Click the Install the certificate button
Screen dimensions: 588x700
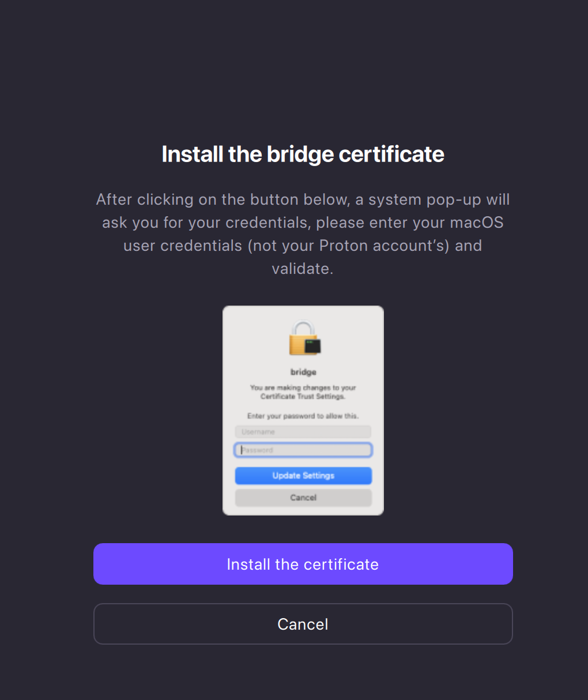pyautogui.click(x=303, y=564)
